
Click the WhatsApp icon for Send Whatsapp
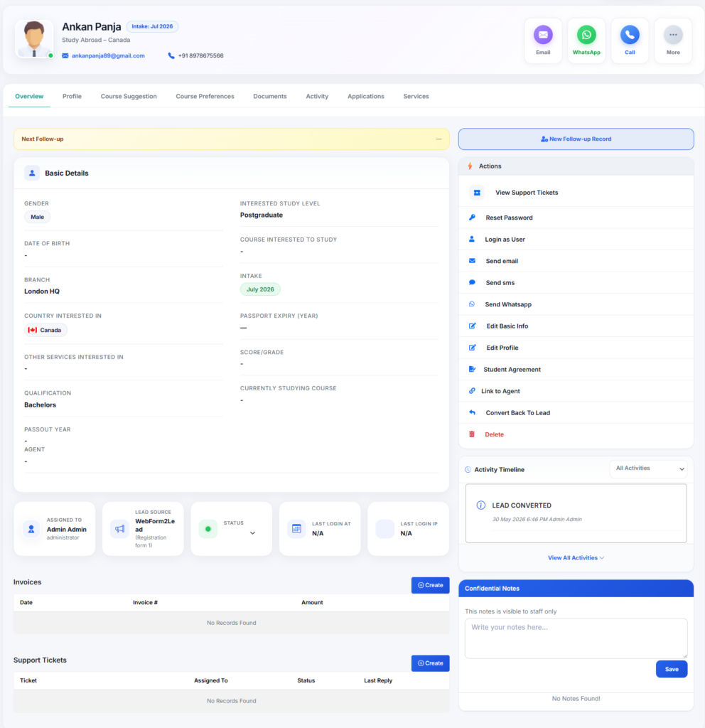[472, 304]
